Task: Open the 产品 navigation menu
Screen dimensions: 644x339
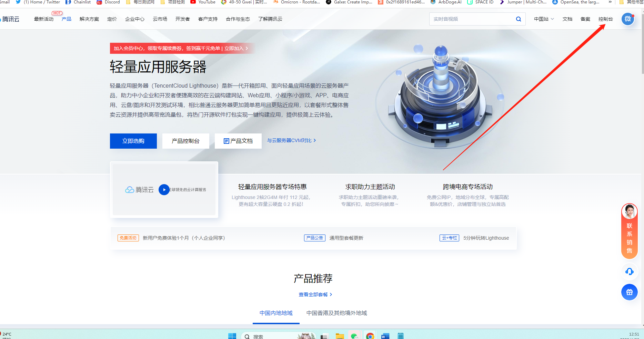Action: click(67, 19)
